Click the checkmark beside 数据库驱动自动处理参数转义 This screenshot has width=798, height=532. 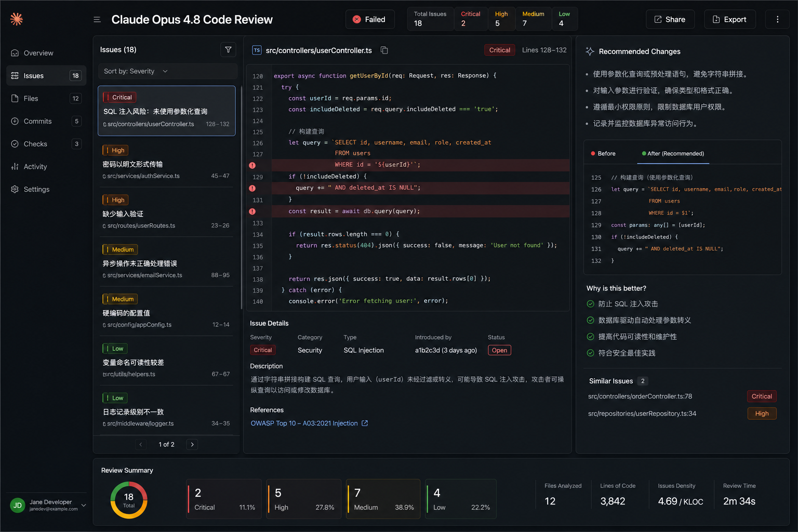[x=590, y=321]
